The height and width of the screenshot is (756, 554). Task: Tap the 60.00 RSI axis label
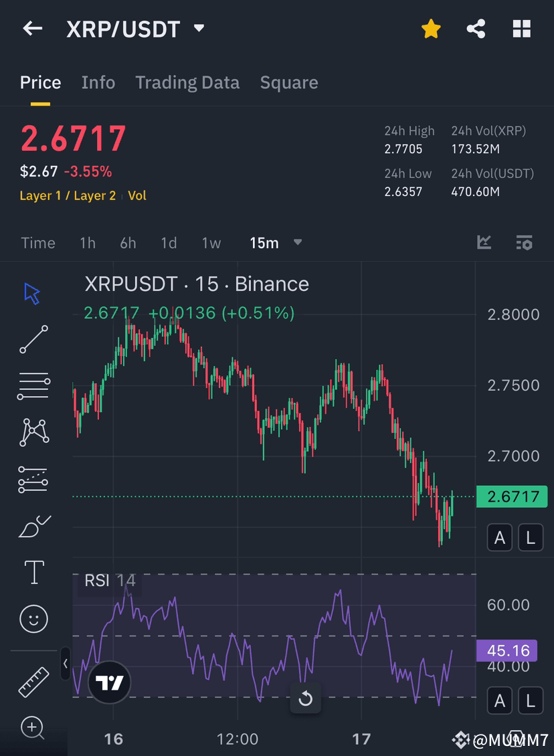[x=509, y=605]
